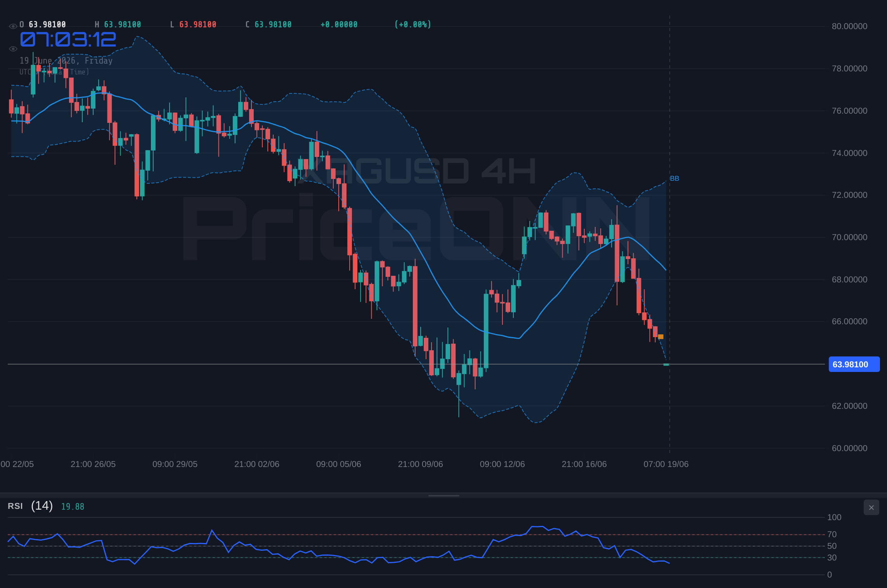Image resolution: width=887 pixels, height=588 pixels.
Task: Click the orange square marker on the latest candles
Action: [661, 337]
